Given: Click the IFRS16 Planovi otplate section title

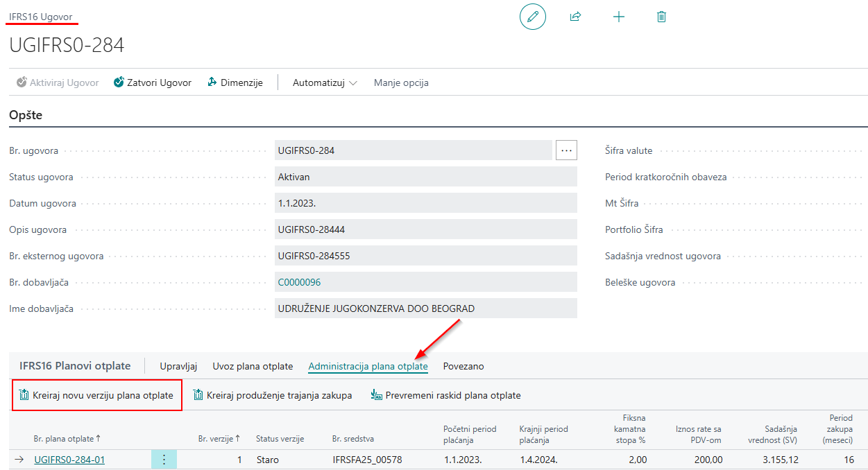Looking at the screenshot, I should click(75, 366).
